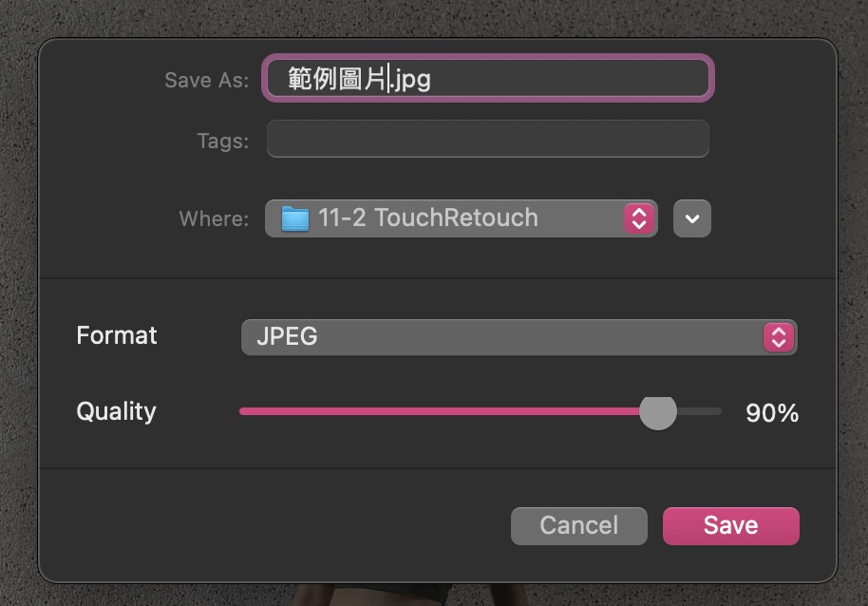Expand the save dialog with the chevron button
868x606 pixels.
(692, 218)
